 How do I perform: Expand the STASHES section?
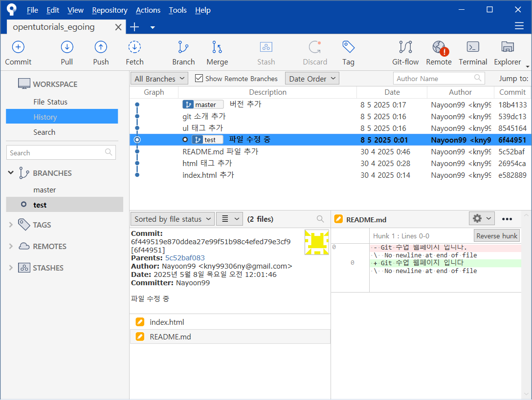coord(11,268)
